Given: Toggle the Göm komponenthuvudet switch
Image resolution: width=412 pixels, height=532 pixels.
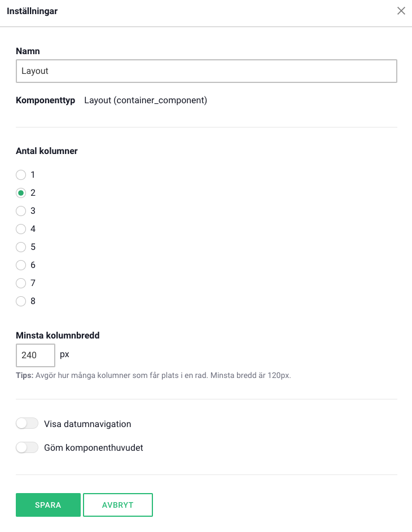Looking at the screenshot, I should tap(27, 448).
